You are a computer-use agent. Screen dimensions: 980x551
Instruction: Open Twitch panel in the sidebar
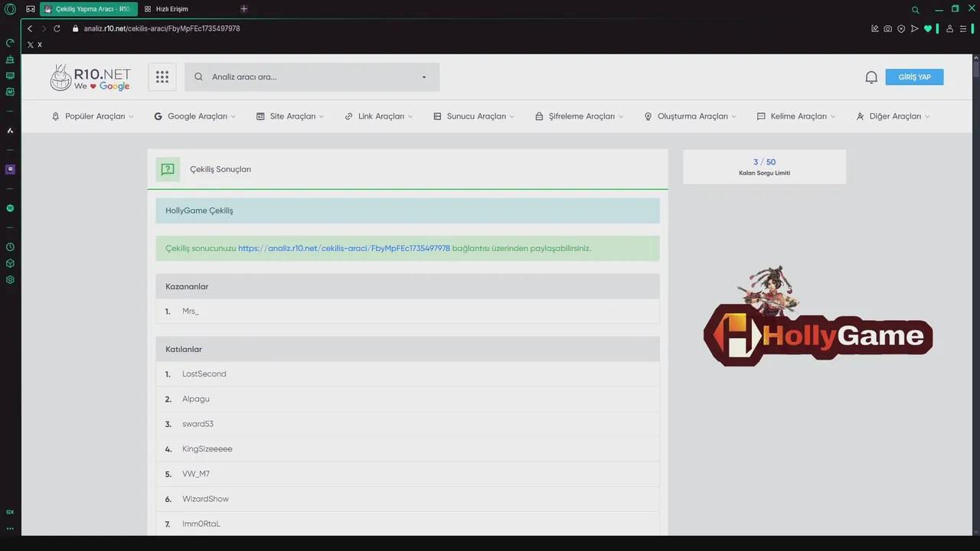pyautogui.click(x=10, y=169)
